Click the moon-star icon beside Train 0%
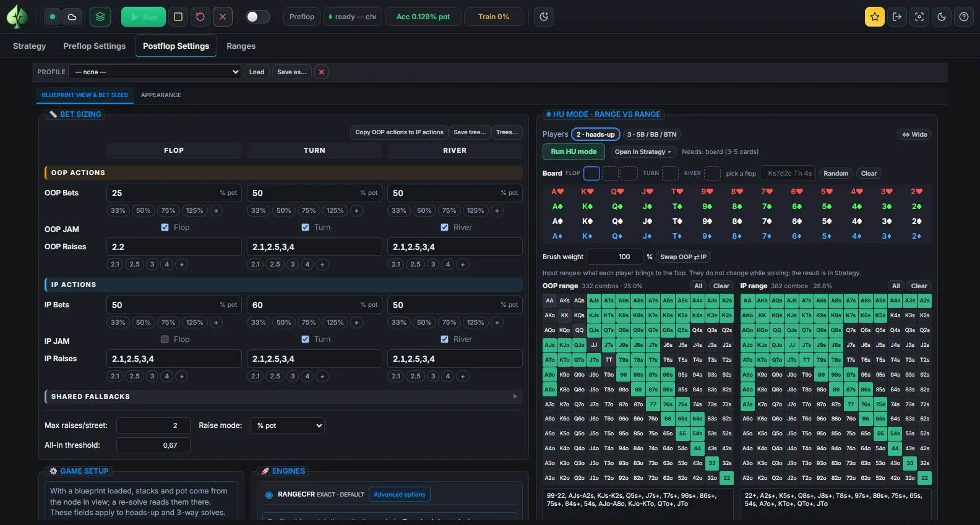Screen dimensions: 980x525 click(544, 17)
